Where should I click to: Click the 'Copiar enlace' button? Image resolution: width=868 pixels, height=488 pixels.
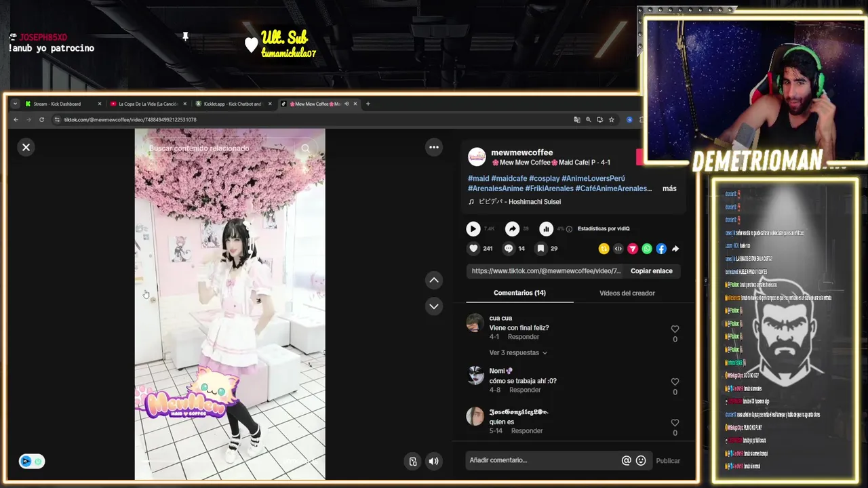(652, 271)
